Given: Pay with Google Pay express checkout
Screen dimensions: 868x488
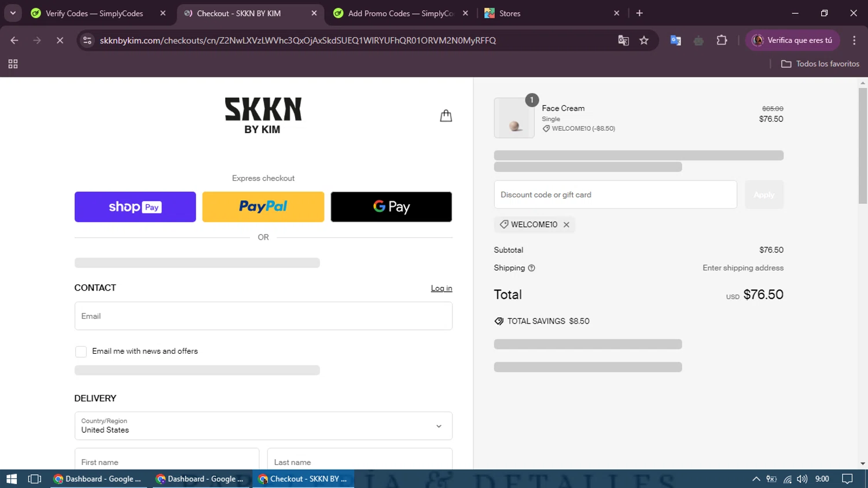Looking at the screenshot, I should coord(391,207).
